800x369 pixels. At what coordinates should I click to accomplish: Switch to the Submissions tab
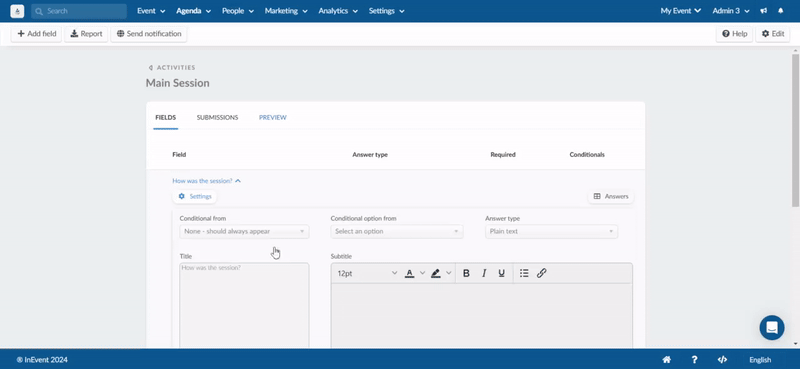point(217,117)
